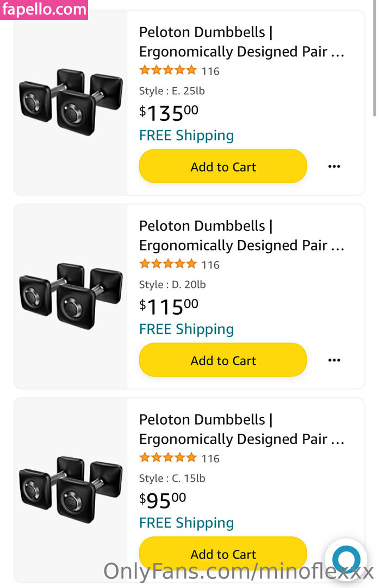Click the $135.00 price
The image size is (379, 588).
[x=169, y=113]
